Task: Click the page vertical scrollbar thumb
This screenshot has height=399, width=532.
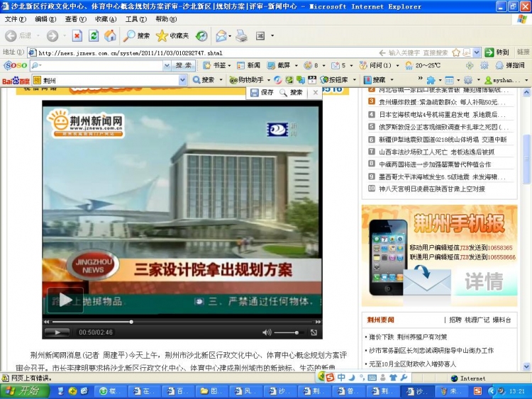Action: (x=526, y=159)
